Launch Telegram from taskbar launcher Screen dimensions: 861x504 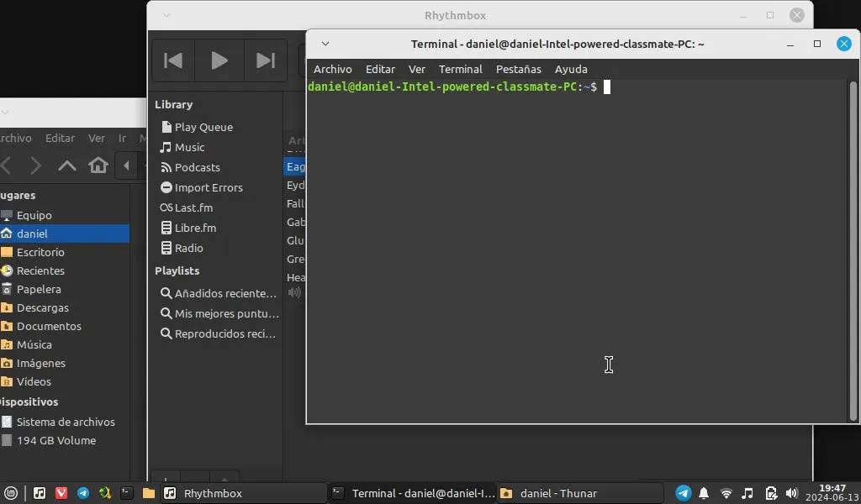click(x=83, y=493)
